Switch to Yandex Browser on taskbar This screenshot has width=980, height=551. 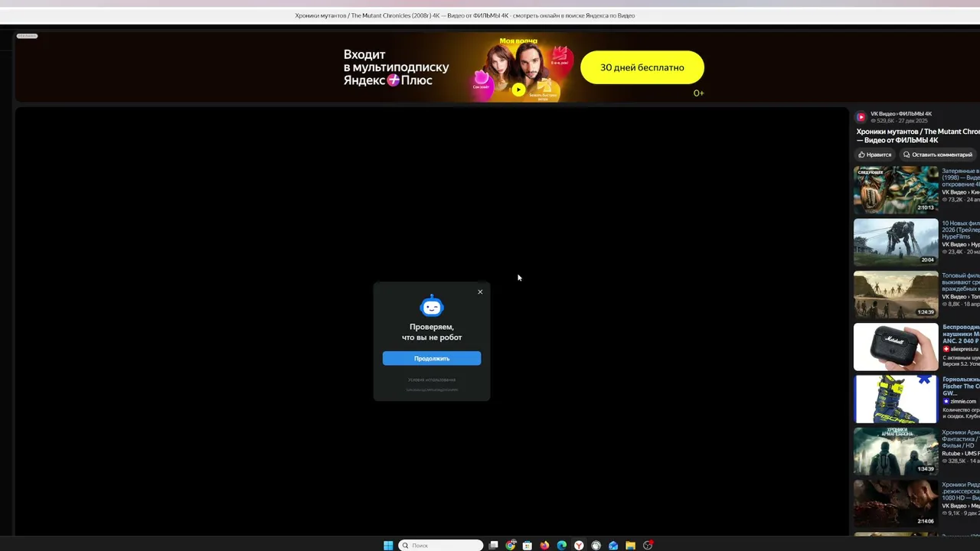579,546
